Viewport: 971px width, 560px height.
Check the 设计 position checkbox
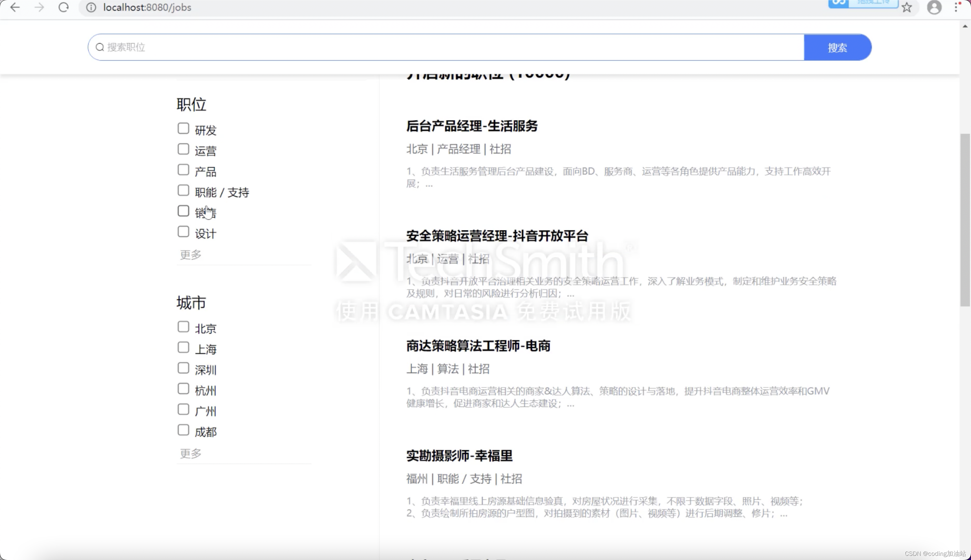tap(183, 232)
